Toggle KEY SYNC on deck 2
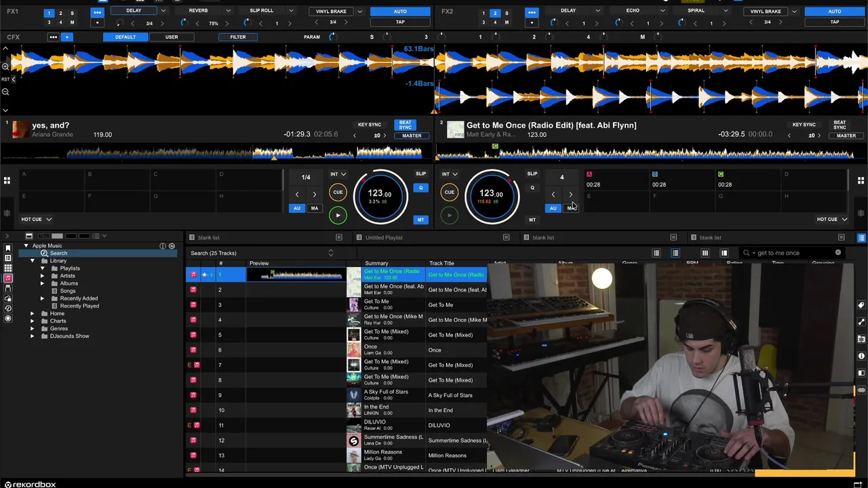The width and height of the screenshot is (868, 488). (x=804, y=125)
